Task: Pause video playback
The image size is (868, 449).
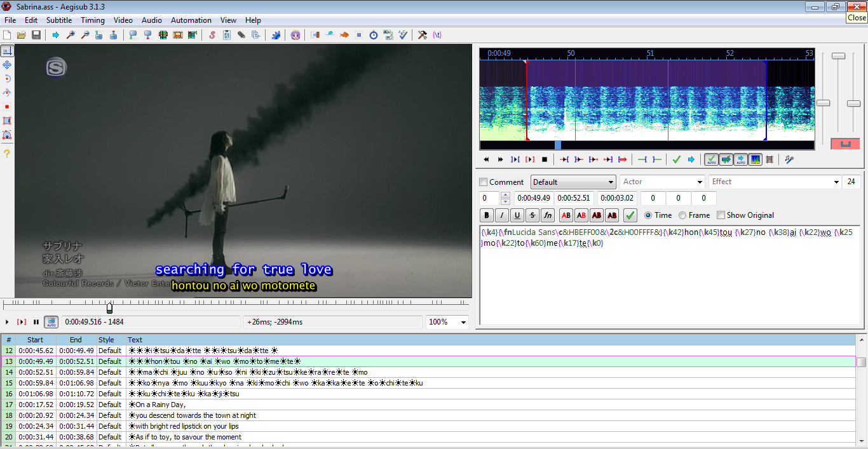Action: [36, 322]
